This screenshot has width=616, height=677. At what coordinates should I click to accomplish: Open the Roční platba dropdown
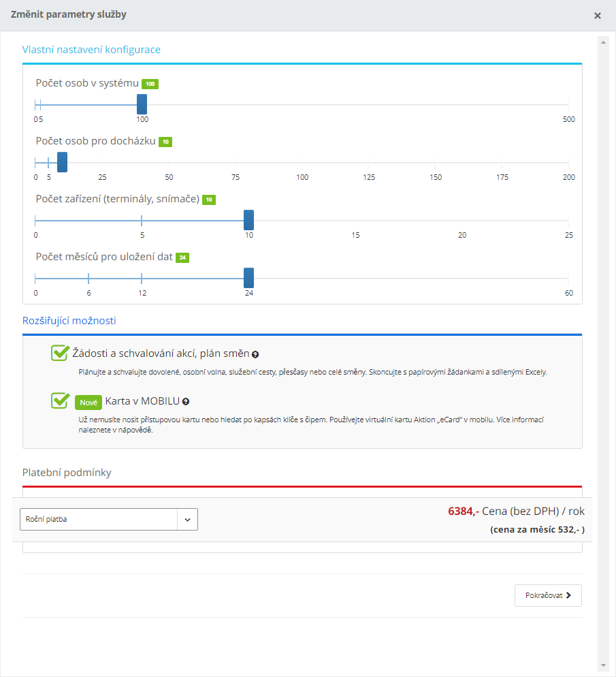[x=109, y=519]
